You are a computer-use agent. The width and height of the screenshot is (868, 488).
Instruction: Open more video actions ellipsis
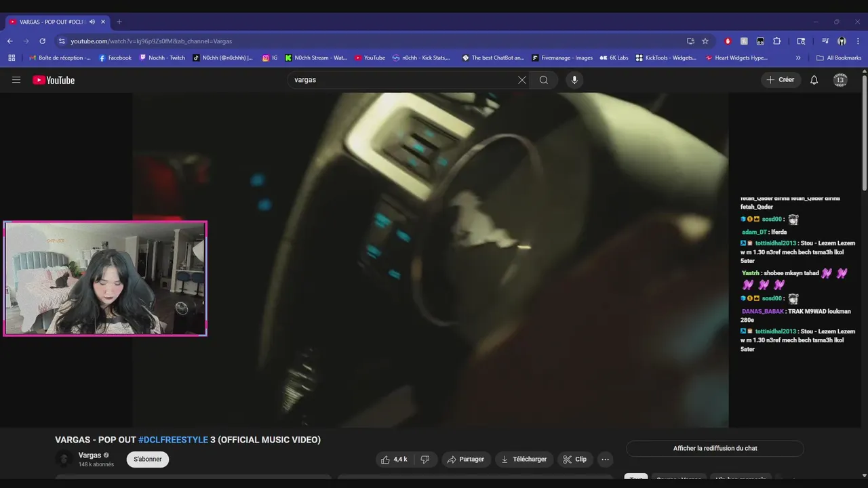[x=605, y=459]
